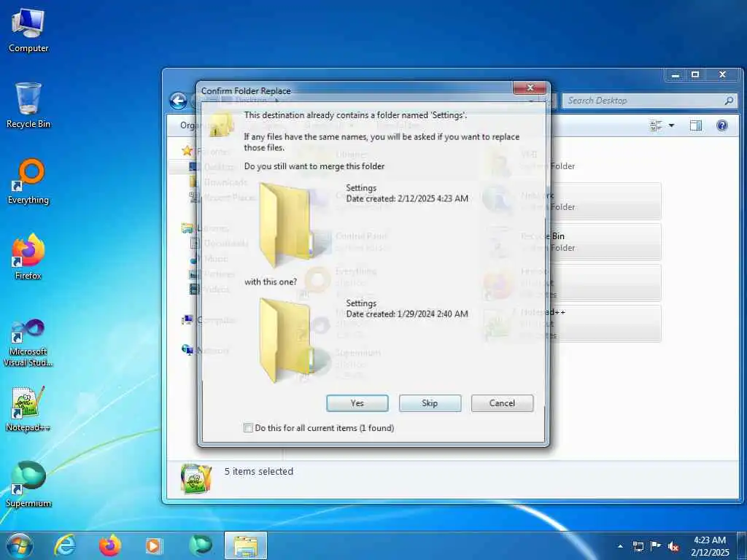Open the network status tray icon
The image size is (747, 560).
tap(638, 546)
